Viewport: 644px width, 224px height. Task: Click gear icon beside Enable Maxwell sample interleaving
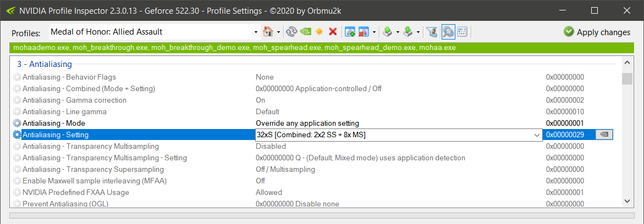[17, 181]
